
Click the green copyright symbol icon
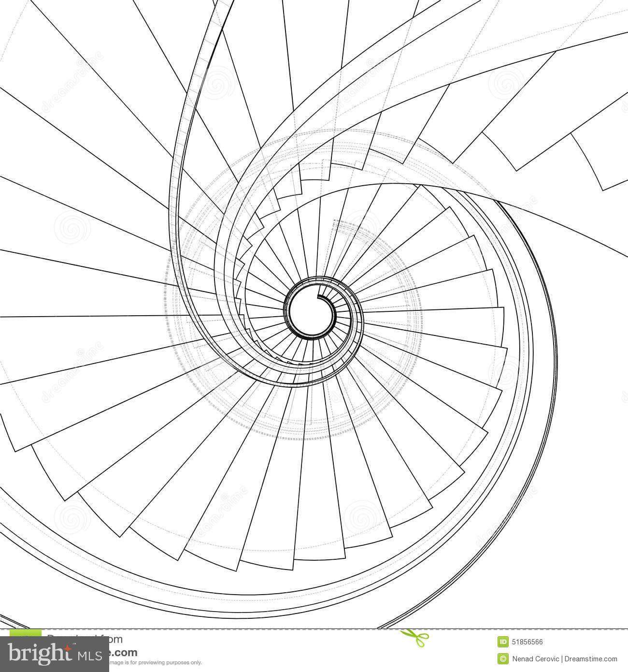(x=503, y=658)
